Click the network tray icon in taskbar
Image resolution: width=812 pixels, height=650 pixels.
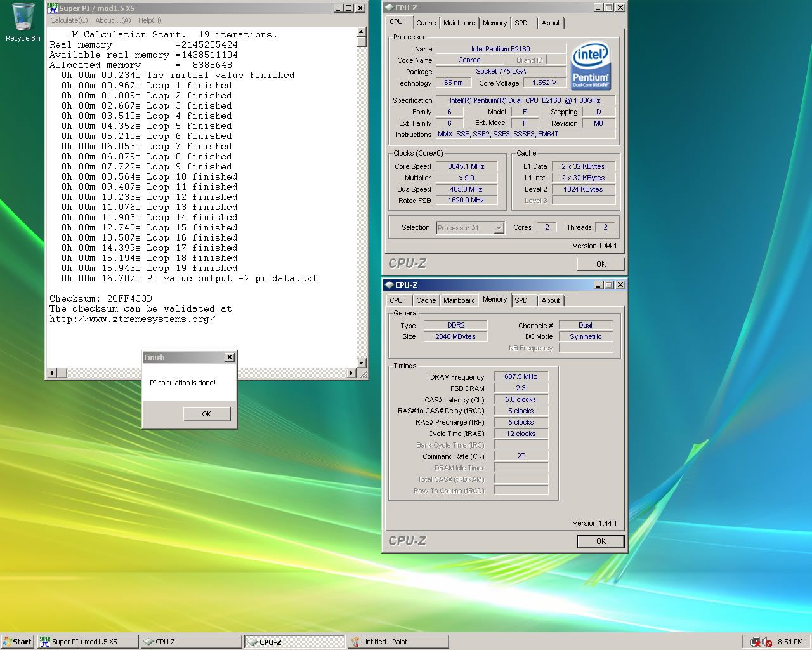point(755,642)
